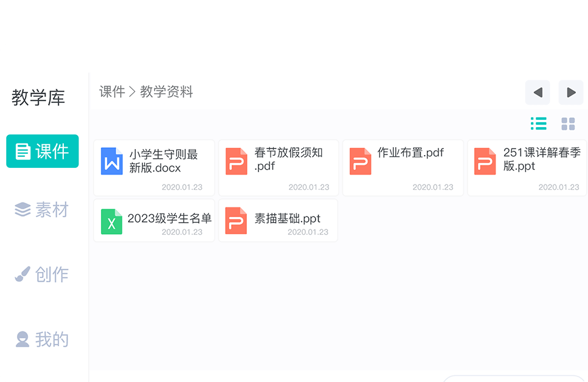The image size is (588, 382).
Task: Click the PDF icon for 春节放假须知.pdf
Action: pyautogui.click(x=237, y=161)
